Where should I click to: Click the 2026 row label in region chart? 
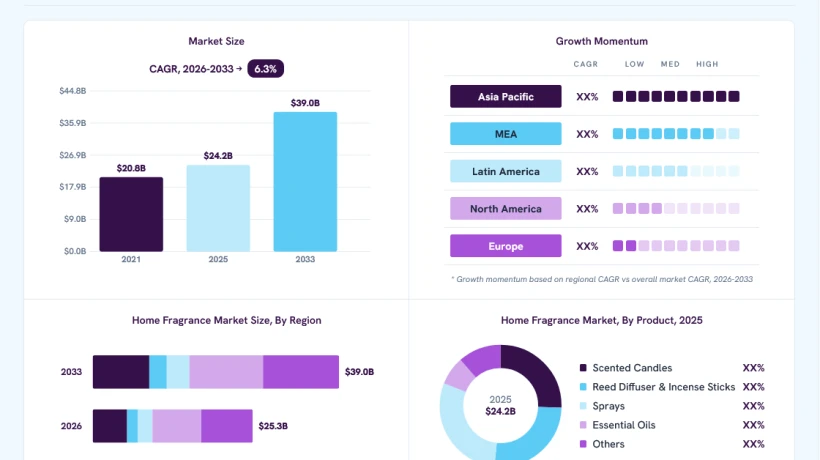71,426
